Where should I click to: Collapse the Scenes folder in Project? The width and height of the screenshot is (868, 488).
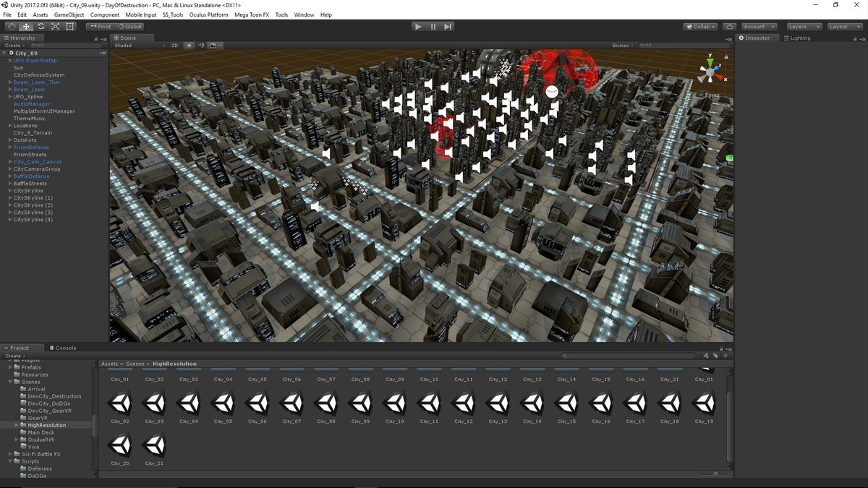[x=11, y=382]
